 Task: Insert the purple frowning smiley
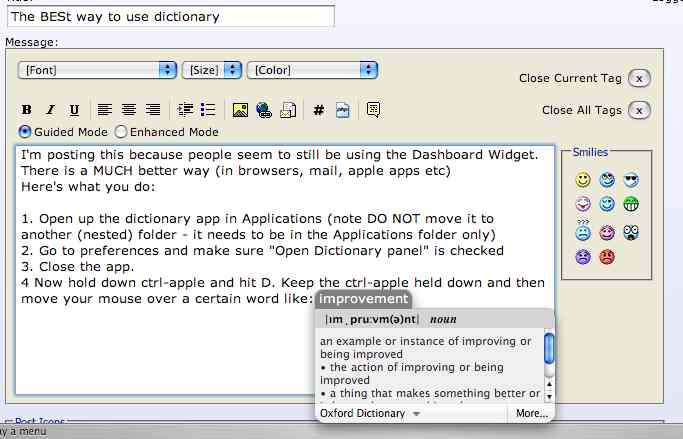click(x=583, y=257)
